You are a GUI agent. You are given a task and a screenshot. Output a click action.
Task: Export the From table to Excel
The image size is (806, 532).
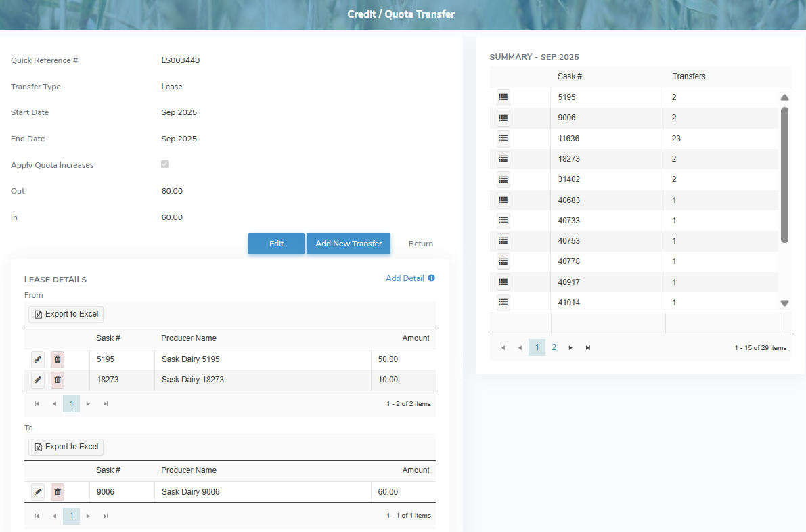[66, 314]
